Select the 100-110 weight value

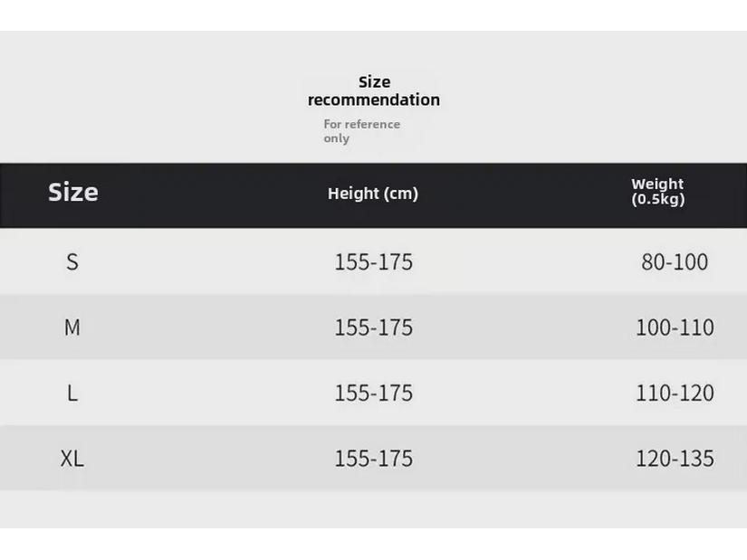[675, 327]
